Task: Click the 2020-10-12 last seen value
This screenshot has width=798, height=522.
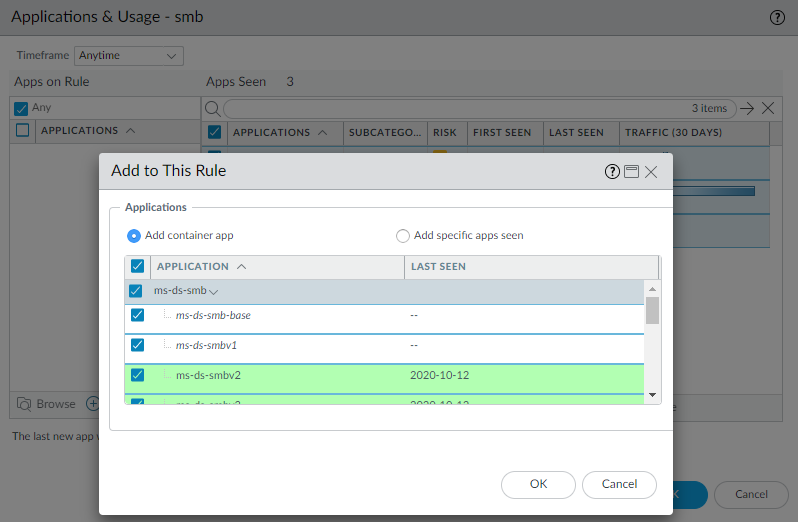Action: point(440,375)
